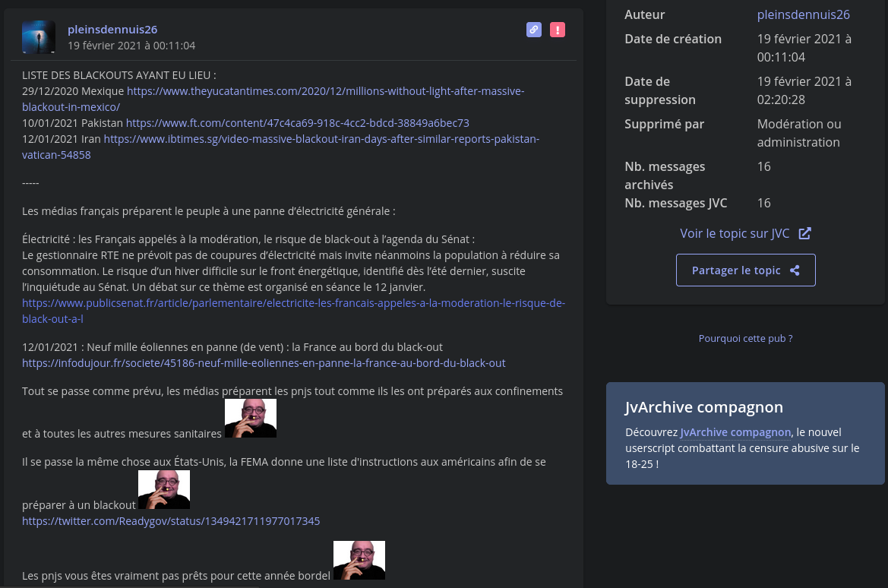
Task: Open the Yucatan Times Mexico blackout link
Action: point(325,91)
